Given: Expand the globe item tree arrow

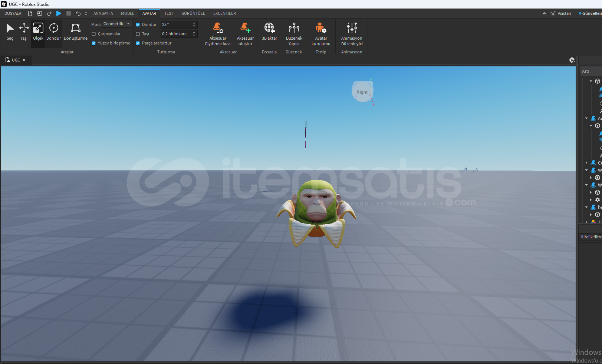Looking at the screenshot, I should click(x=591, y=178).
